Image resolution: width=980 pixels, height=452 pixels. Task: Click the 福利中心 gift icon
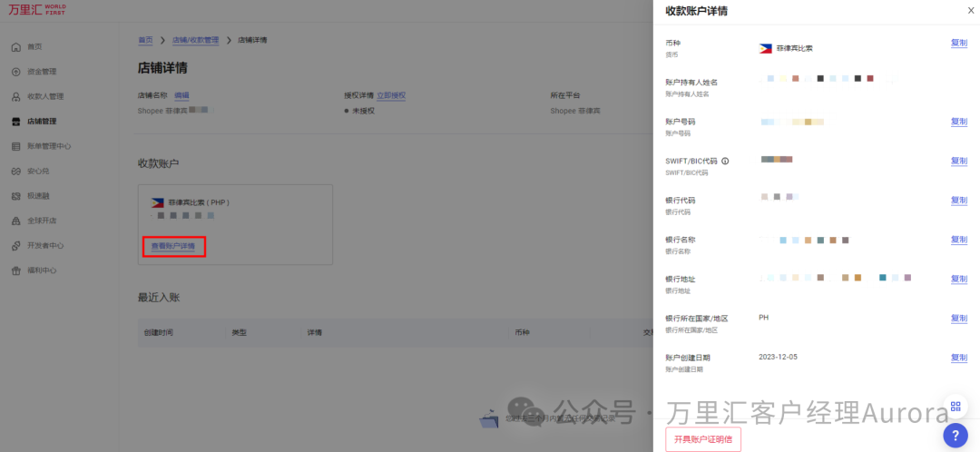pyautogui.click(x=16, y=270)
